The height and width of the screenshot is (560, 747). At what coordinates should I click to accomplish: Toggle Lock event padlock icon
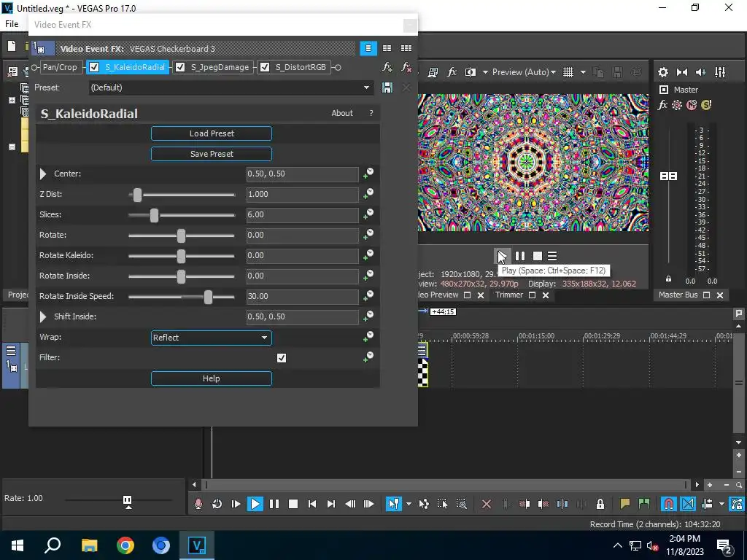pos(600,504)
